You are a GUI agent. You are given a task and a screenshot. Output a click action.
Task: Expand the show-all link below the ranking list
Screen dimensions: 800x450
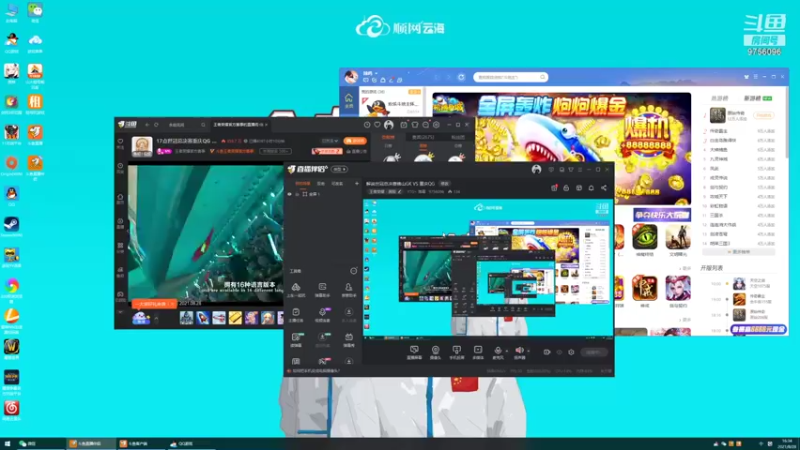(x=739, y=252)
